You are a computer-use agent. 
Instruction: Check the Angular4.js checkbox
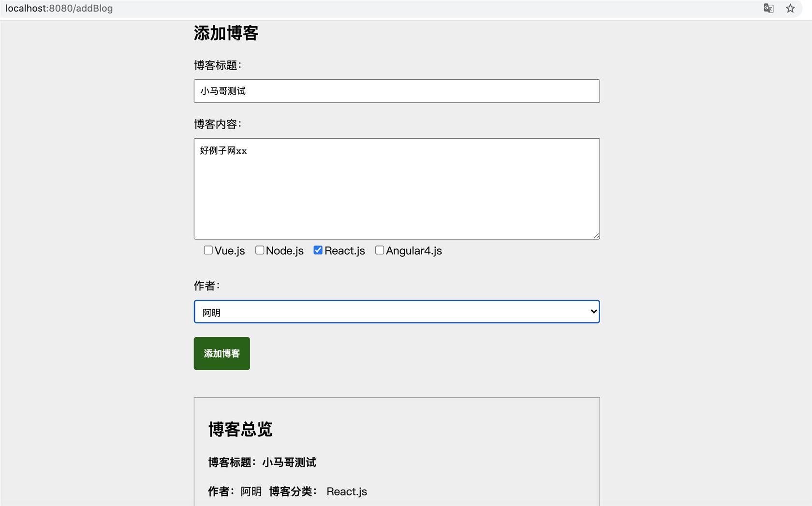380,250
